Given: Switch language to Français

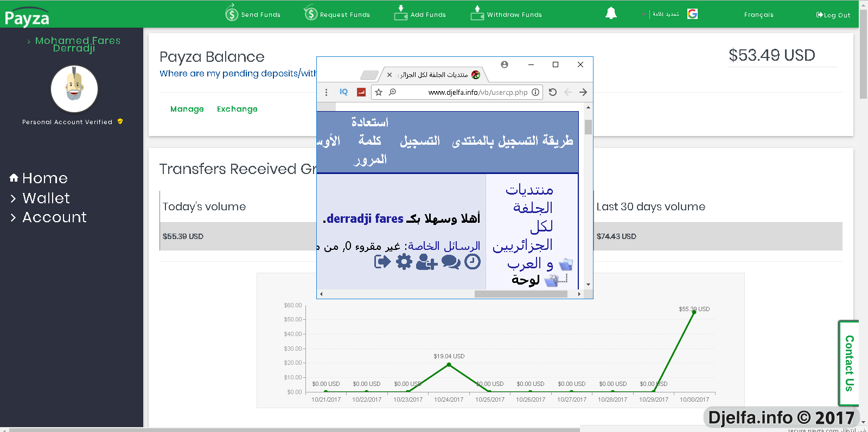Looking at the screenshot, I should pyautogui.click(x=759, y=15).
